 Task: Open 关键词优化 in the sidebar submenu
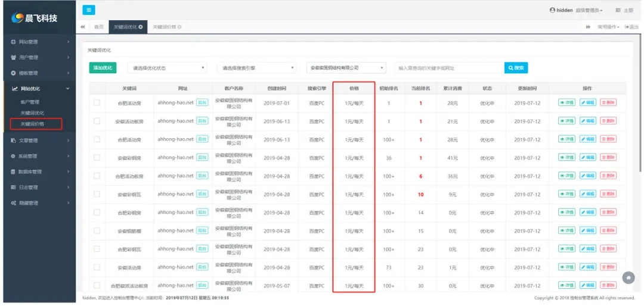click(32, 113)
